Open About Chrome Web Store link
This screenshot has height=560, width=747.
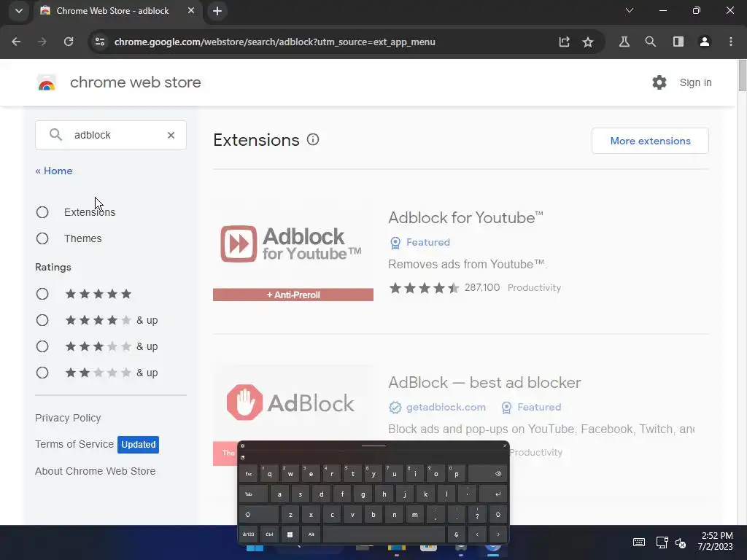pyautogui.click(x=96, y=471)
